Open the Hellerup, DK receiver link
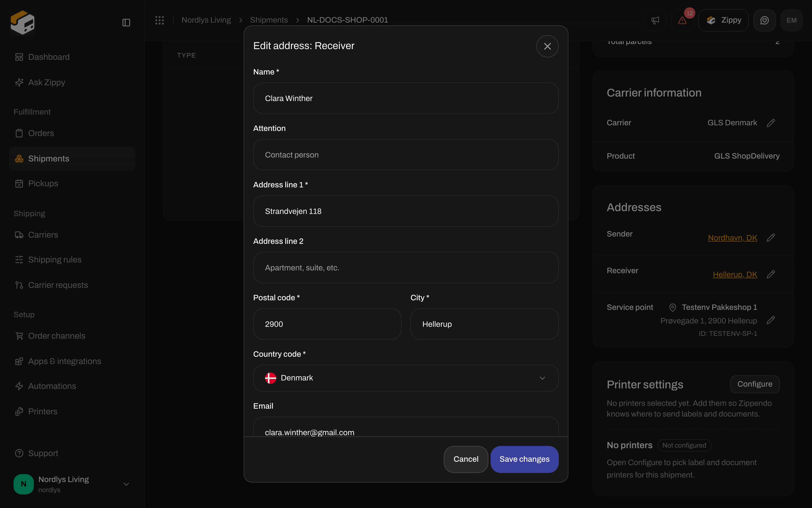This screenshot has width=812, height=508. (x=735, y=275)
